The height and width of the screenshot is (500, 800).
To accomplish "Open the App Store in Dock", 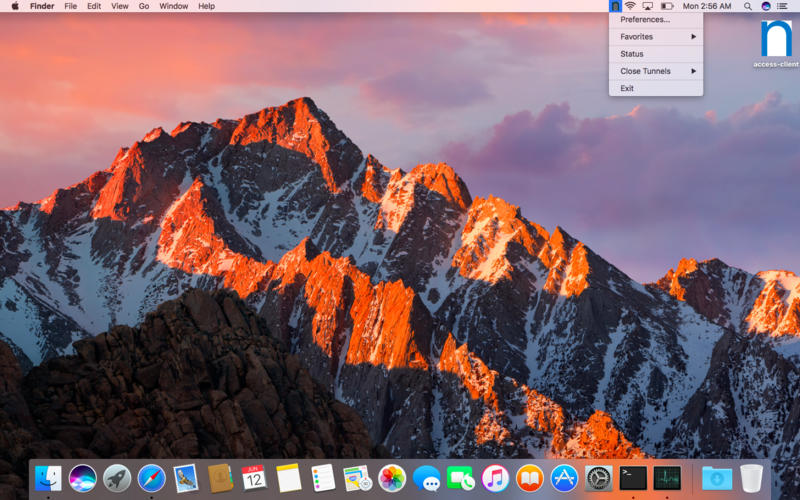I will point(564,479).
